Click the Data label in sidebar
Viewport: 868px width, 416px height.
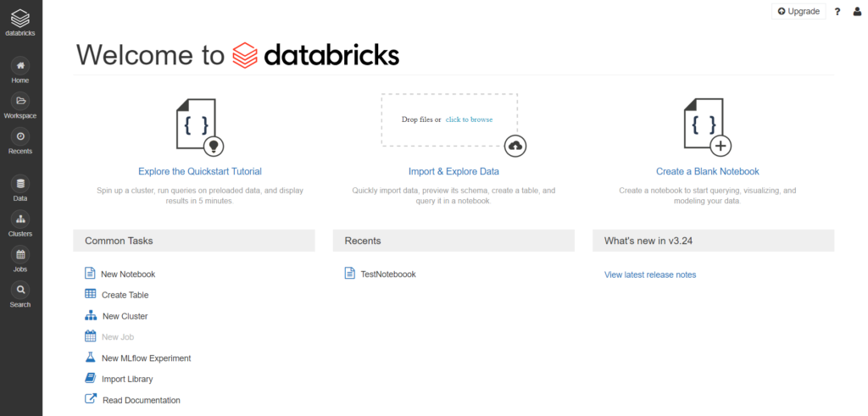pyautogui.click(x=20, y=198)
